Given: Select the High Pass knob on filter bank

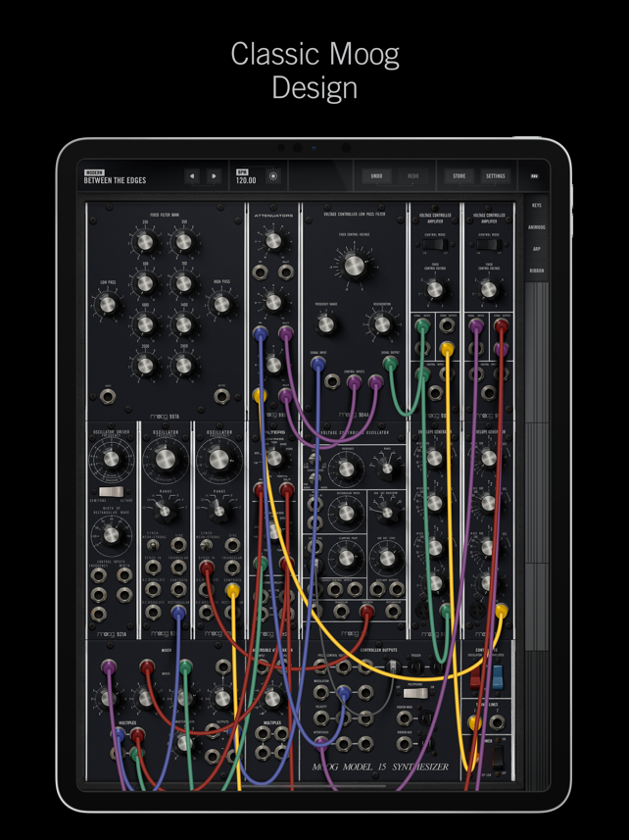Looking at the screenshot, I should click(221, 305).
